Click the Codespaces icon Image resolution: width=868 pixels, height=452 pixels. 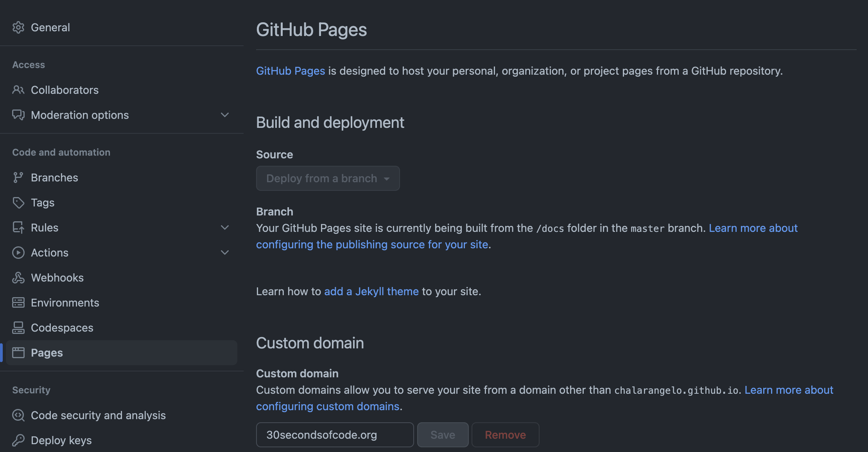[18, 328]
